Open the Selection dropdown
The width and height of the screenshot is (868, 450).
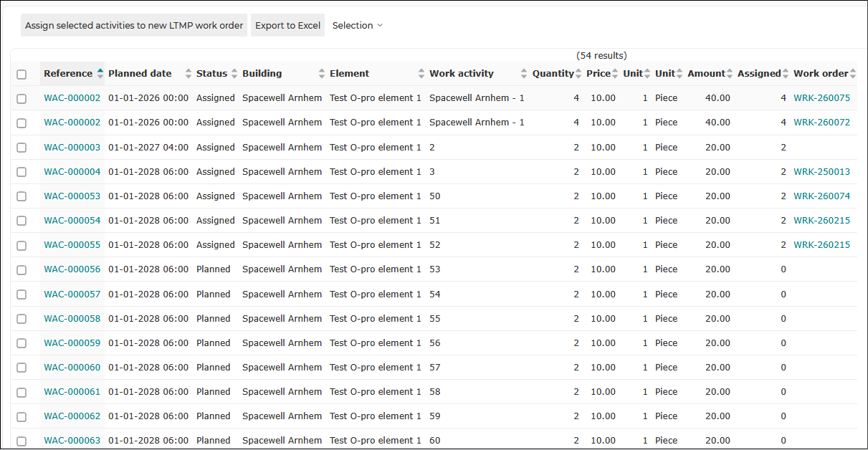[358, 25]
